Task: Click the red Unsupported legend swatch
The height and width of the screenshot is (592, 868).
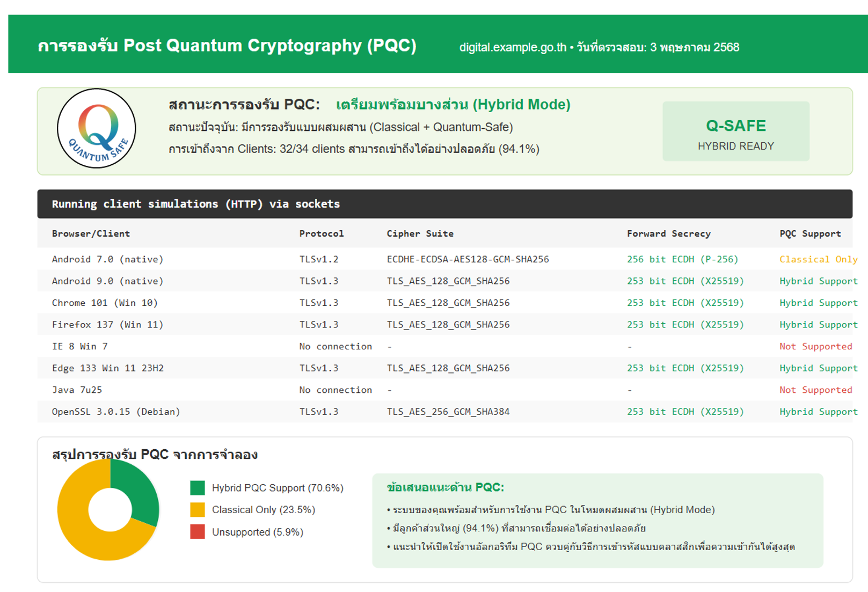Action: tap(198, 532)
